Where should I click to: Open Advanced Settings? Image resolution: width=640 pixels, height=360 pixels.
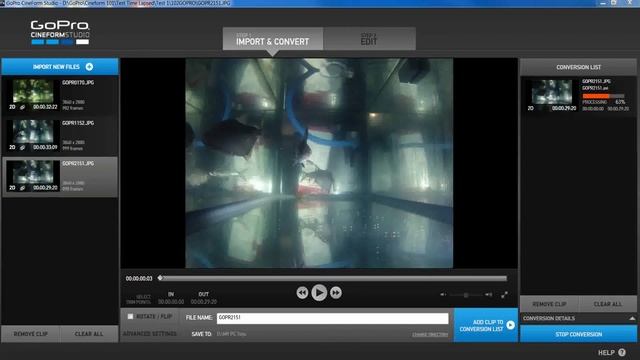tap(150, 334)
